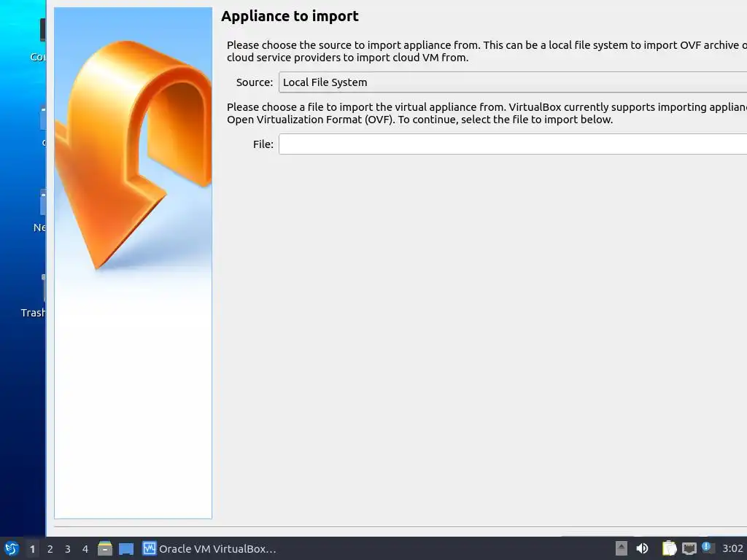Open the network connection tray icon
This screenshot has height=560, width=747.
point(689,548)
